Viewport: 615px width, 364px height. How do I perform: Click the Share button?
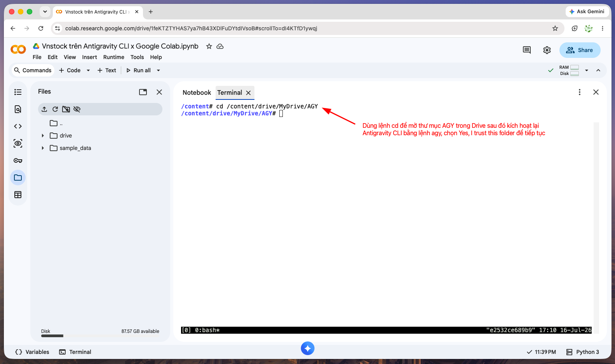(x=580, y=50)
